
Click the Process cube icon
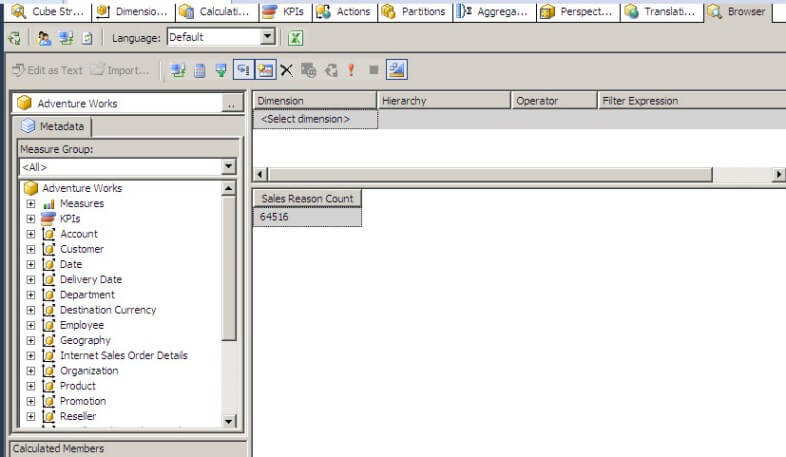pos(15,38)
